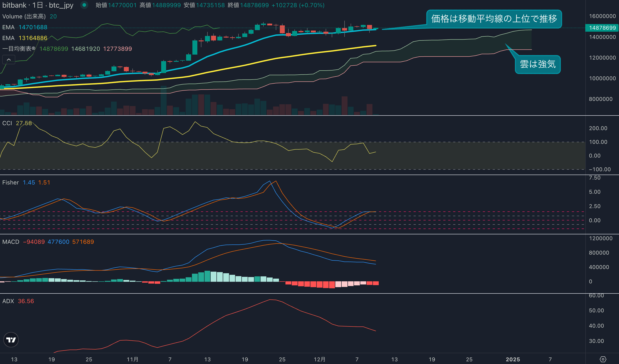619x364 pixels.
Task: Select the 雲は強気 callout annotation
Action: (537, 64)
